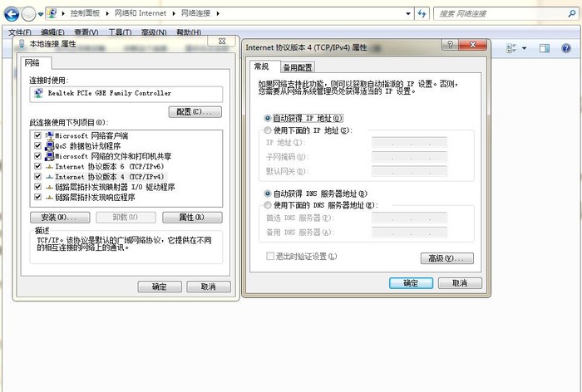This screenshot has height=392, width=582.
Task: Click the network icon in address bar
Action: (x=53, y=13)
